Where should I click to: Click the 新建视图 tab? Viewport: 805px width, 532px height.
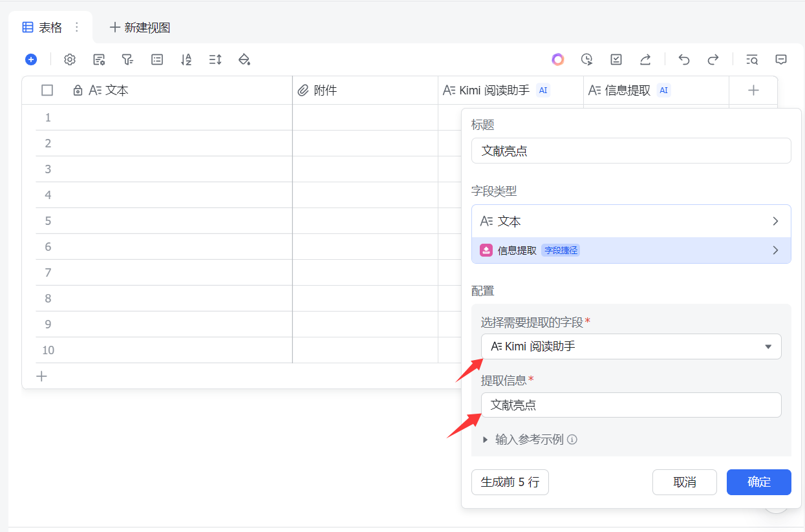coord(140,27)
